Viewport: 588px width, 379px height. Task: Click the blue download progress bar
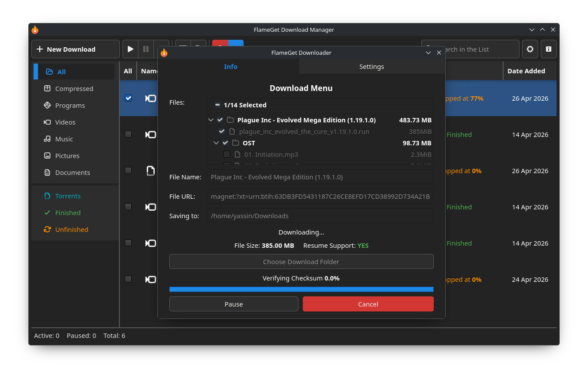coord(302,289)
